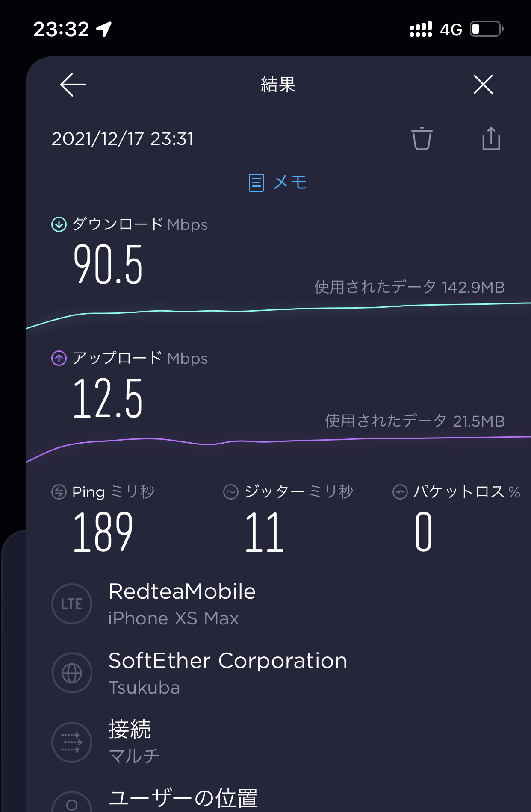Tap the share result icon
531x812 pixels.
pos(491,138)
